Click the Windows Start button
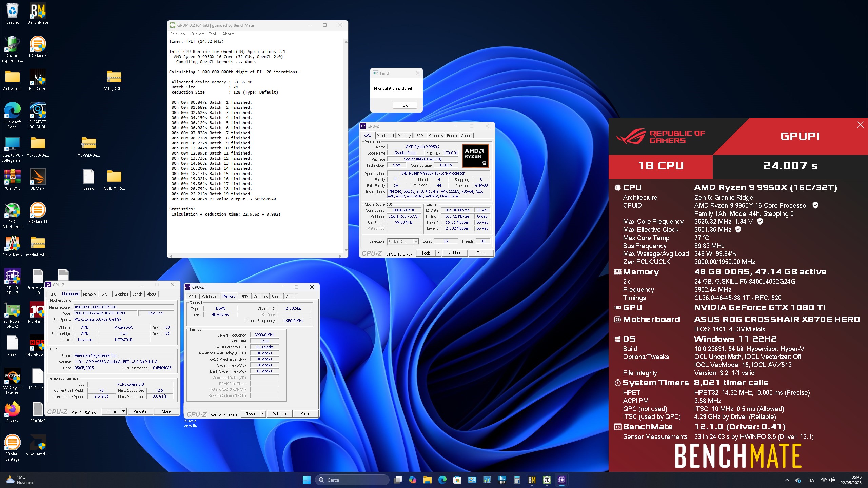The image size is (868, 488). (x=307, y=480)
